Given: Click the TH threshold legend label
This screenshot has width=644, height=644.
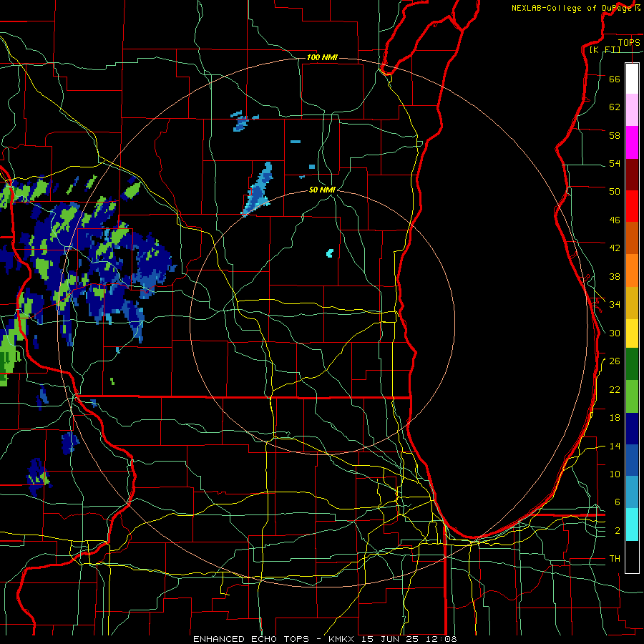Looking at the screenshot, I should click(615, 559).
